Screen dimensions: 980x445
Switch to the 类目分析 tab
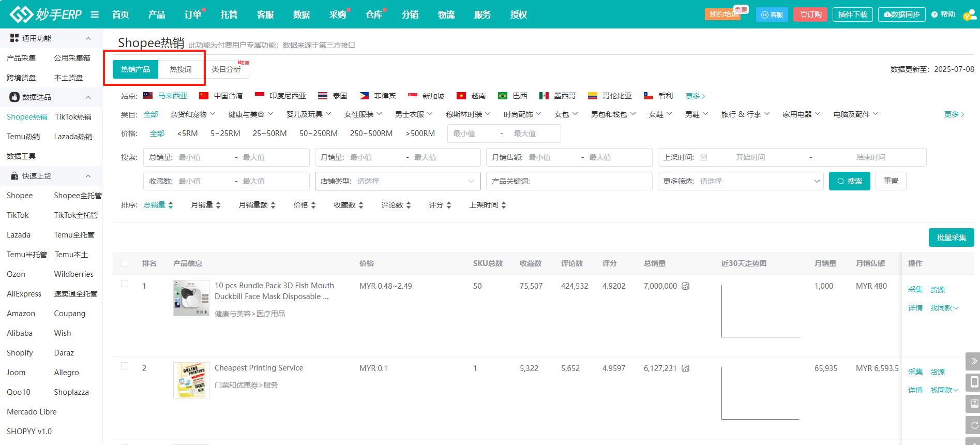click(226, 69)
